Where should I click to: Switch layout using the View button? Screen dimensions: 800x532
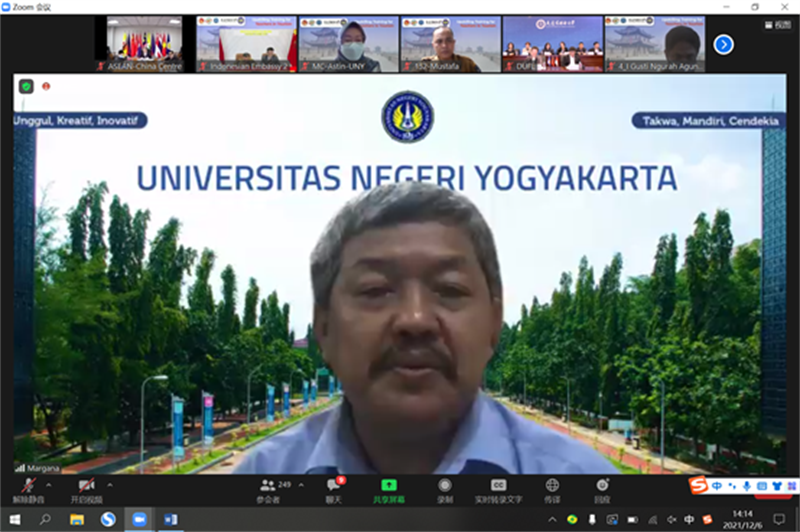775,27
